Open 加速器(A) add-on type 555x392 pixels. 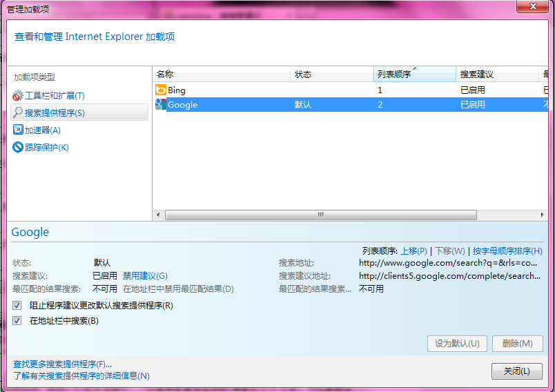(43, 130)
